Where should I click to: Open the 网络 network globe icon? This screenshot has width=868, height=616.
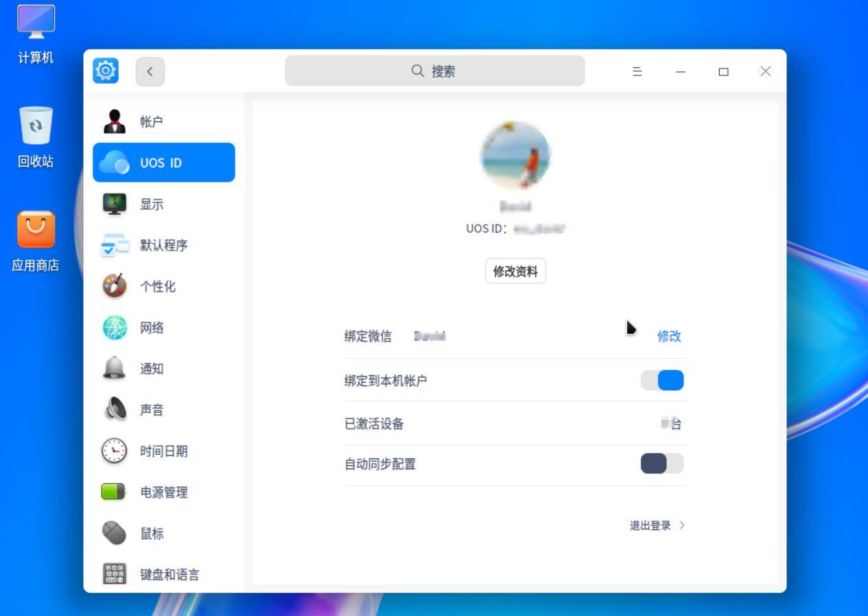point(115,327)
